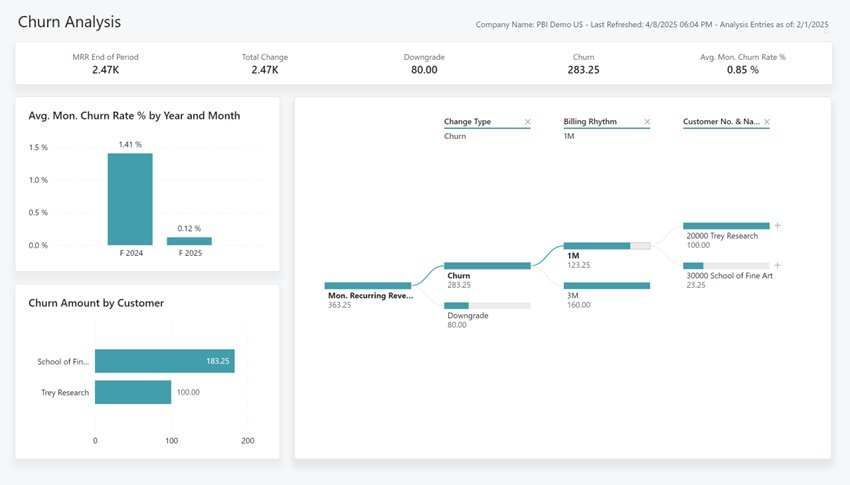Viewport: 850px width, 485px height.
Task: Click the Avg. Mon. Churn Rate % card
Action: pyautogui.click(x=743, y=63)
